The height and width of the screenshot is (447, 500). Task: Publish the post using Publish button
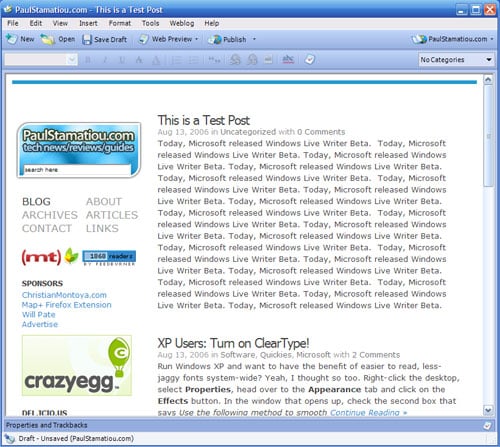tap(227, 39)
